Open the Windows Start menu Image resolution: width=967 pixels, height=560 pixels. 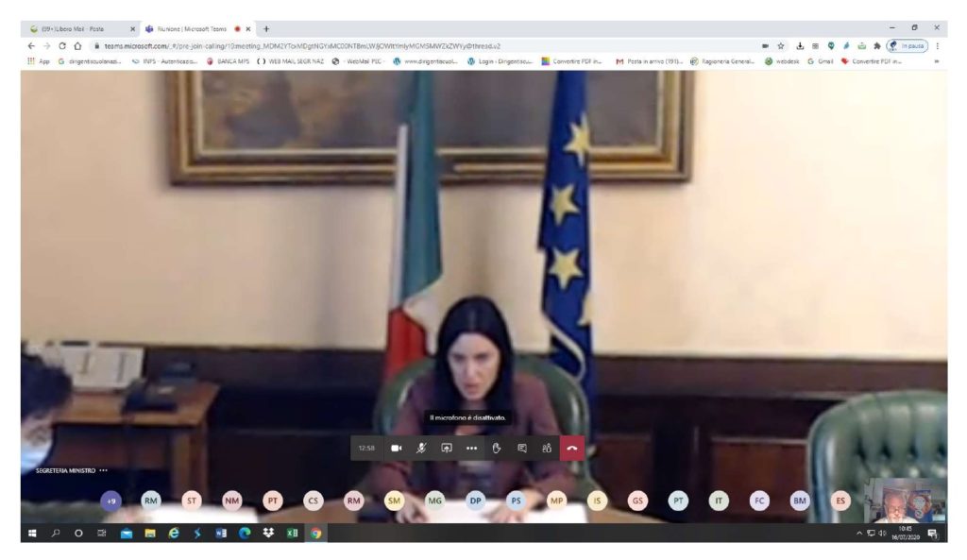(32, 533)
